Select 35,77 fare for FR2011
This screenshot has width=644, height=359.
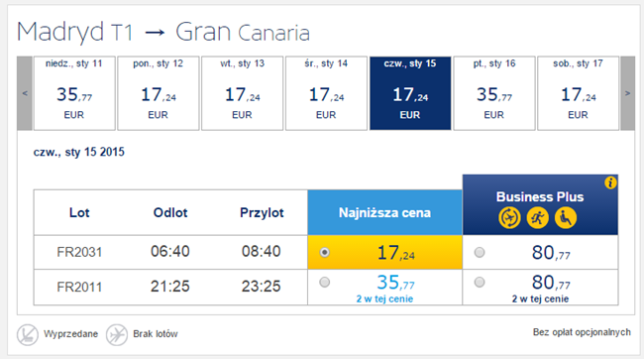(x=324, y=282)
